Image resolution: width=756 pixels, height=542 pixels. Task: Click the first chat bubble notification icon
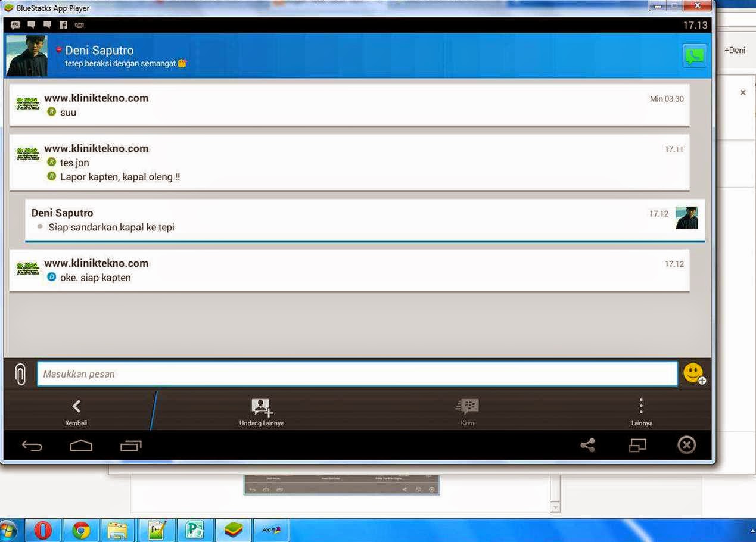tap(32, 25)
